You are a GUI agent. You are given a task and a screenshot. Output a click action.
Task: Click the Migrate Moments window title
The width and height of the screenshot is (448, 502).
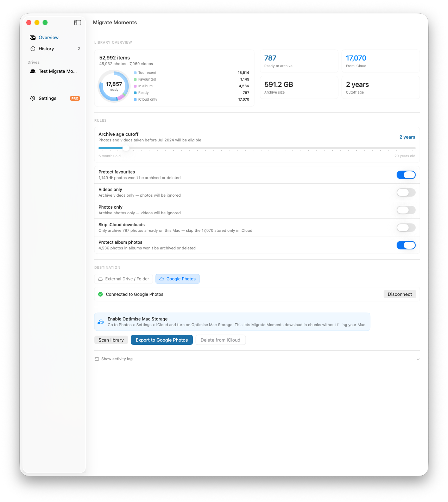115,23
